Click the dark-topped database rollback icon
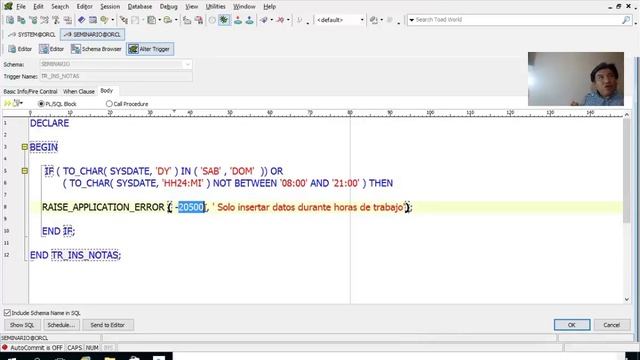The image size is (640, 360). (x=249, y=20)
